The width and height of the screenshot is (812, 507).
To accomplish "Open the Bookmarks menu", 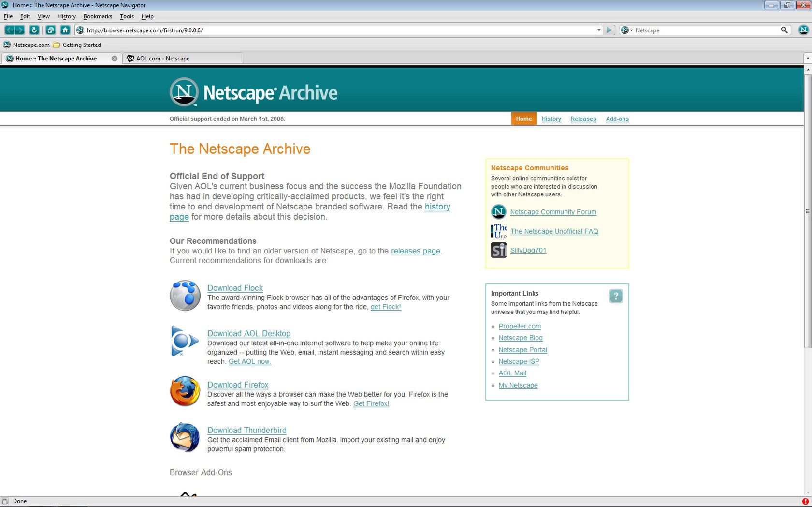I will pos(98,16).
